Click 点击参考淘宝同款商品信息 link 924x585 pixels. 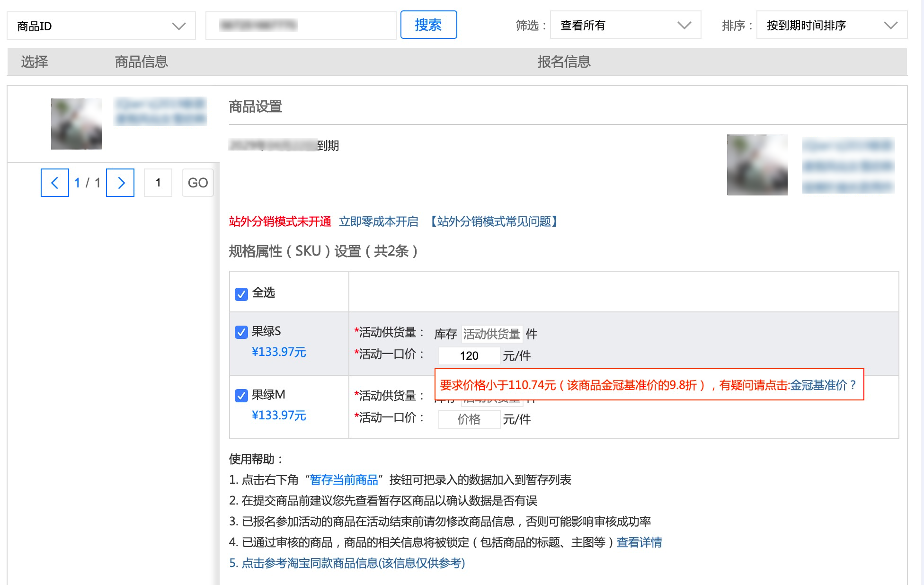click(x=347, y=563)
